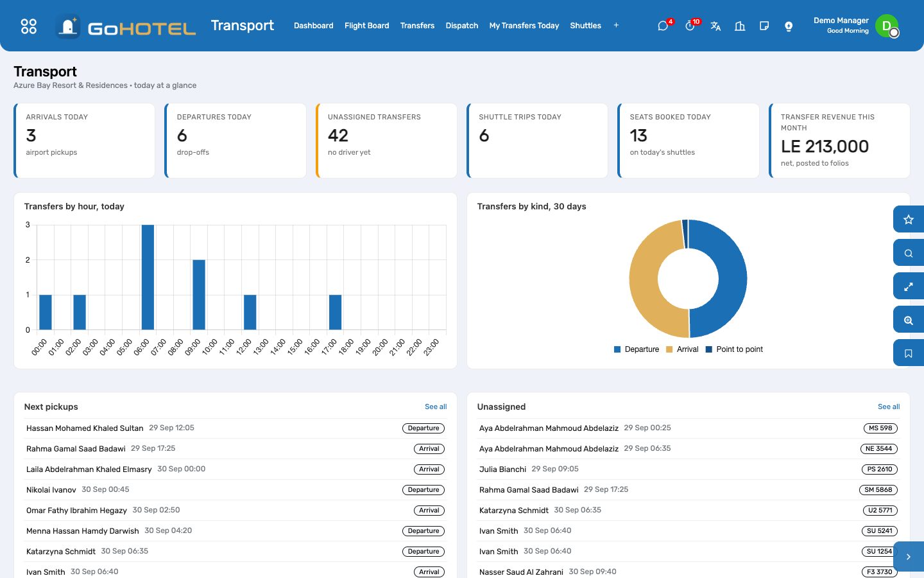924x578 pixels.
Task: Click See all in Next pickups
Action: tap(436, 407)
